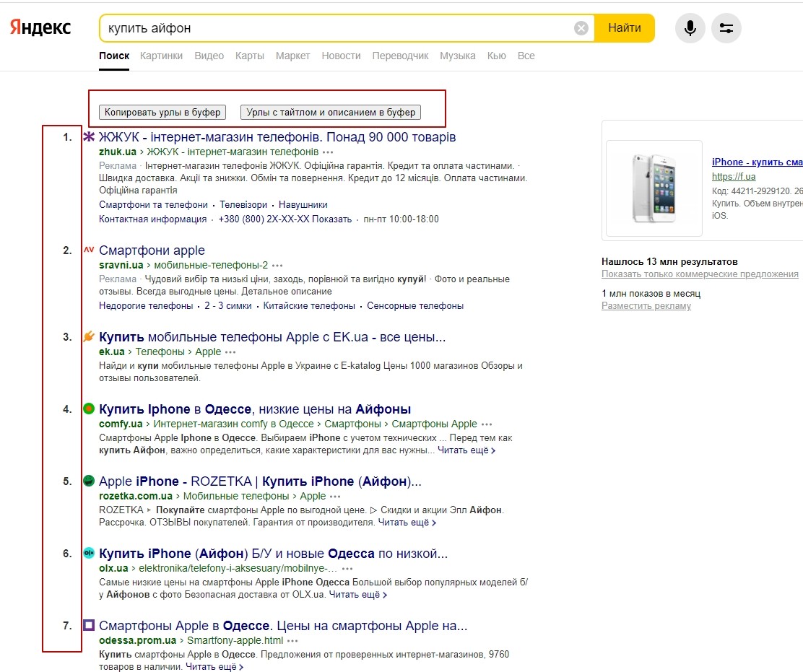Click the sravni.ua red favicon
This screenshot has height=672, width=803.
(x=89, y=250)
